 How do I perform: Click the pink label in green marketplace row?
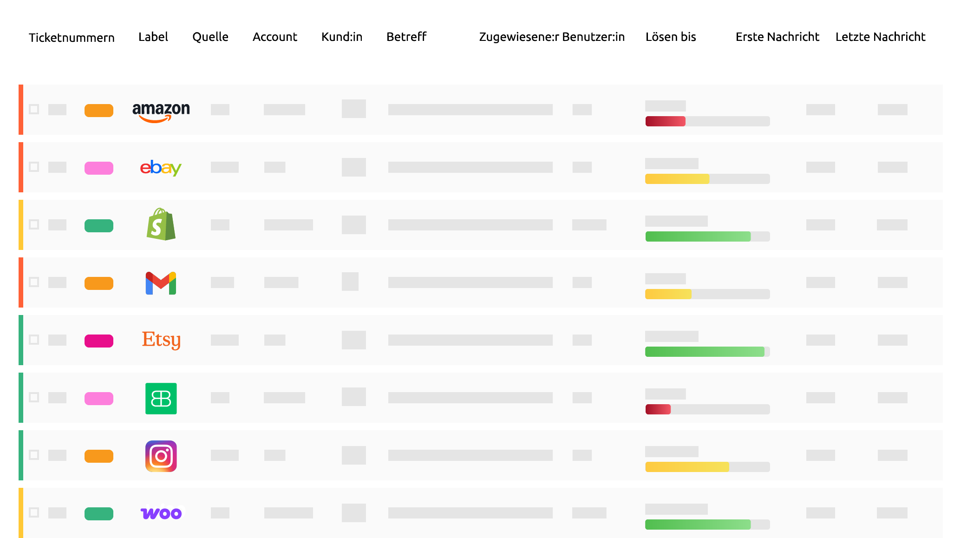point(99,399)
